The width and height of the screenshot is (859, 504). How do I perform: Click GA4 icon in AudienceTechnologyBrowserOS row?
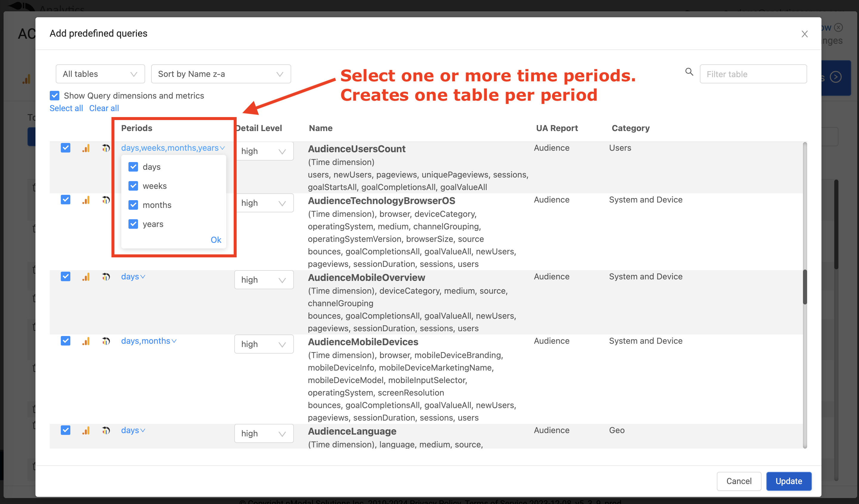[106, 200]
